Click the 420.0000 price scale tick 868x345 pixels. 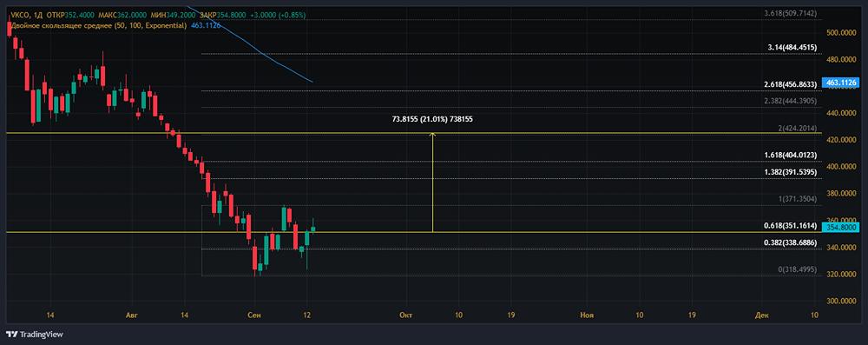[841, 140]
